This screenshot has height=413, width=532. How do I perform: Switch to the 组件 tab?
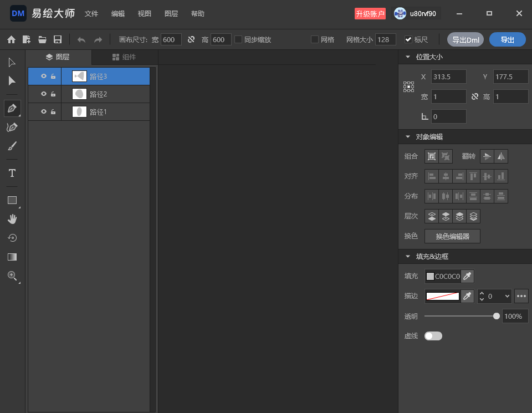125,57
